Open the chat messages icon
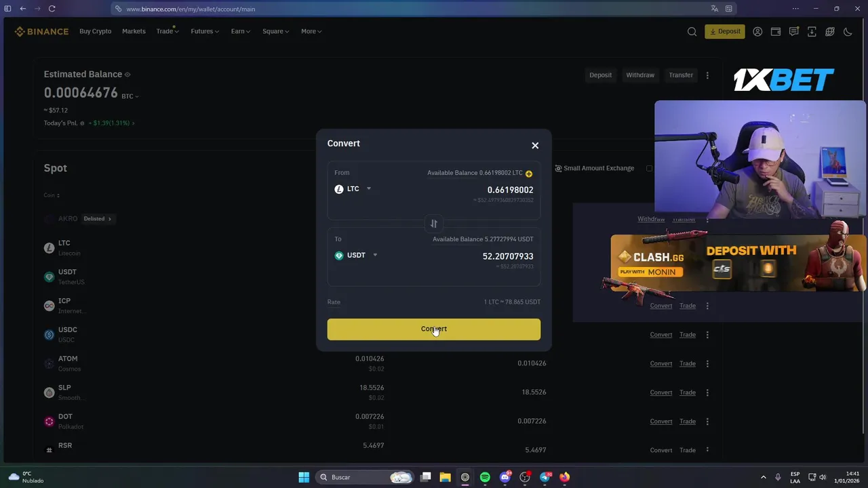 793,31
